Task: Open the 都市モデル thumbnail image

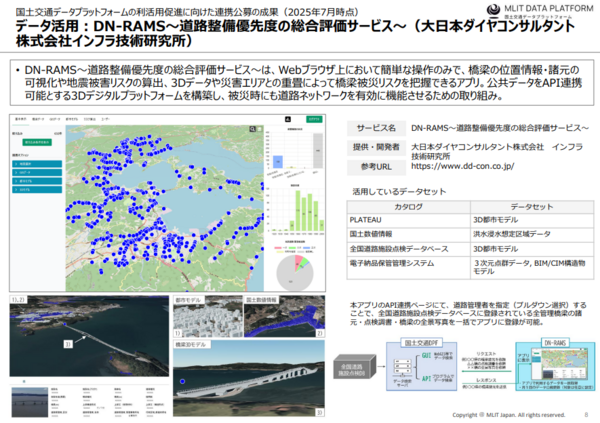Action: point(208,316)
